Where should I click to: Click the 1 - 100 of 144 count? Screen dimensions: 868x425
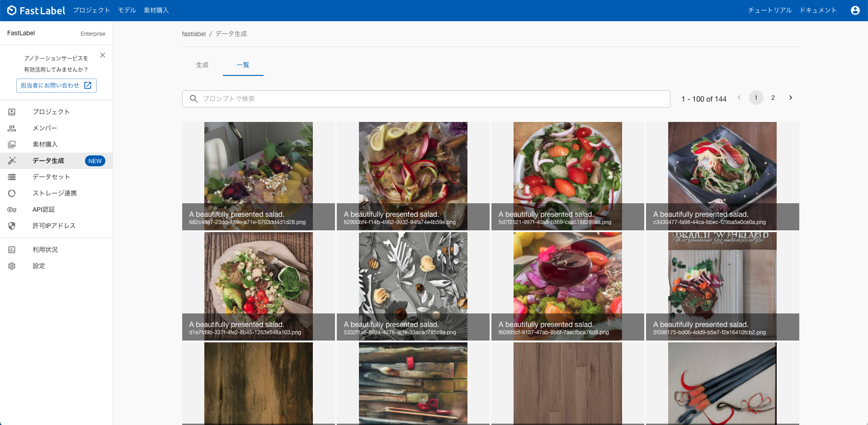704,99
